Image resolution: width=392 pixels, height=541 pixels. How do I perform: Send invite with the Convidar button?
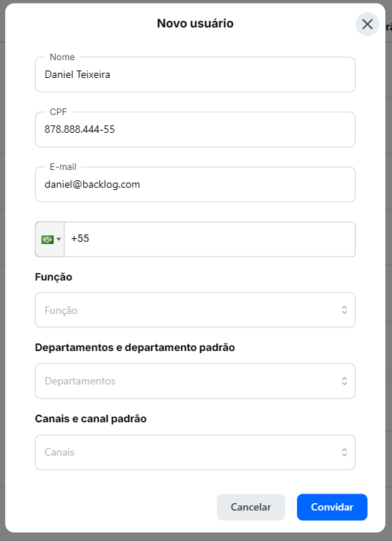click(x=332, y=507)
